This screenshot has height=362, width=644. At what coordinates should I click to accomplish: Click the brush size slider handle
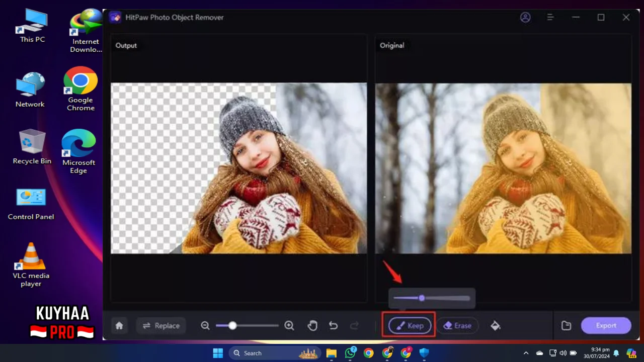(x=422, y=298)
